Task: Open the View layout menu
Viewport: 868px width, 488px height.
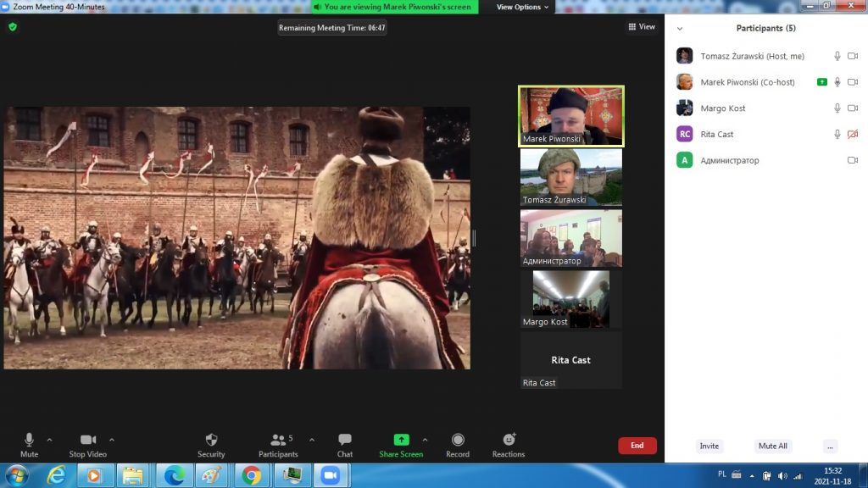Action: [642, 27]
